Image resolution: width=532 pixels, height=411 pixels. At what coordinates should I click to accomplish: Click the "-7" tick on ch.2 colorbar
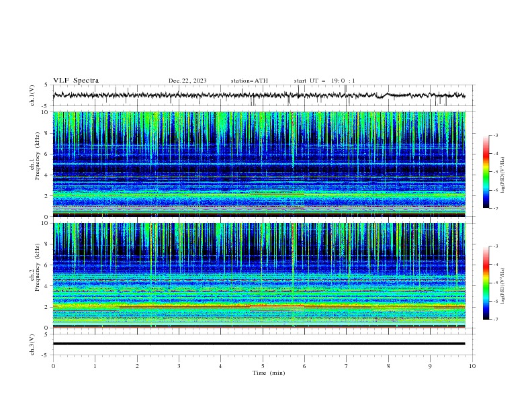496,319
